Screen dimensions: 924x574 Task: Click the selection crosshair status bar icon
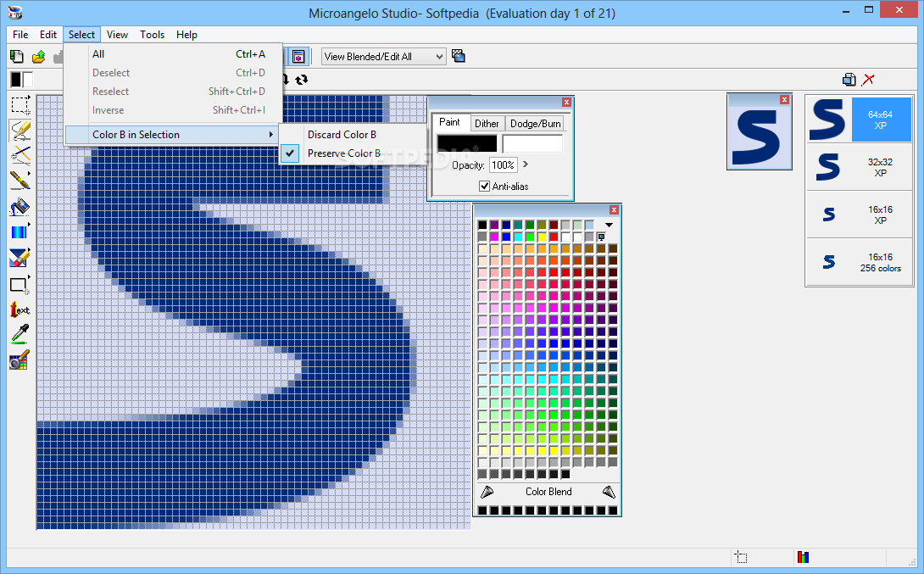[x=742, y=557]
